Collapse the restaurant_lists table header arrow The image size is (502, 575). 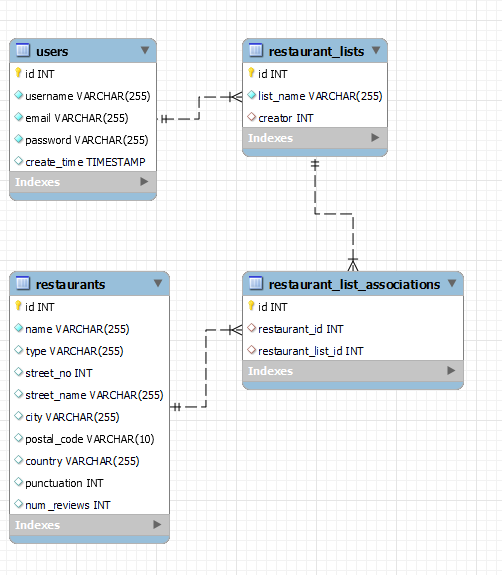pos(376,50)
